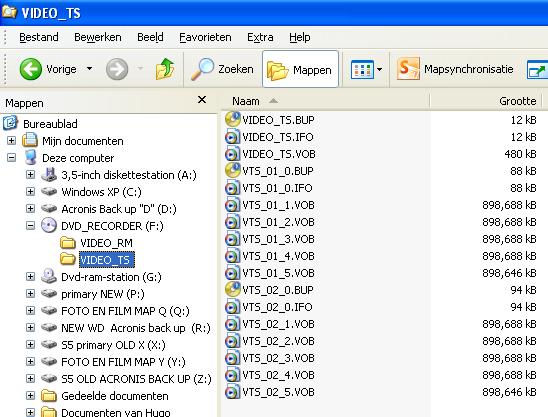This screenshot has width=548, height=417.
Task: Expand the Windows XP (C:) drive
Action: (x=30, y=192)
